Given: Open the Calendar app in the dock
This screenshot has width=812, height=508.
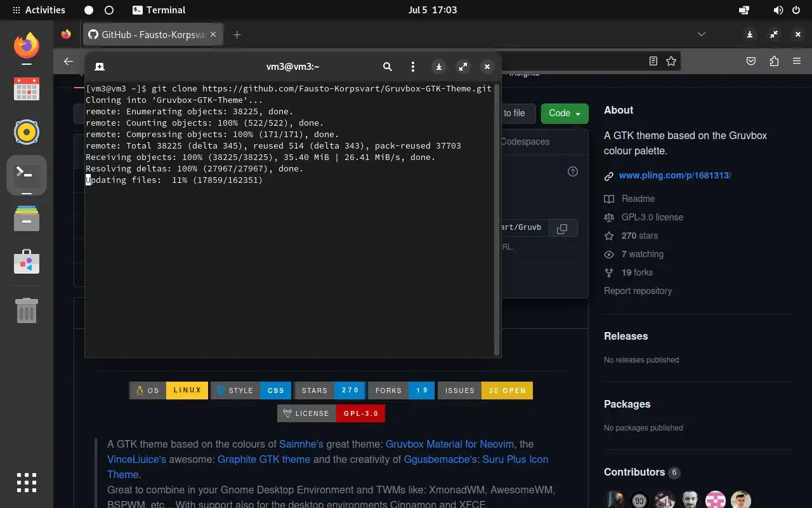Looking at the screenshot, I should 27,89.
